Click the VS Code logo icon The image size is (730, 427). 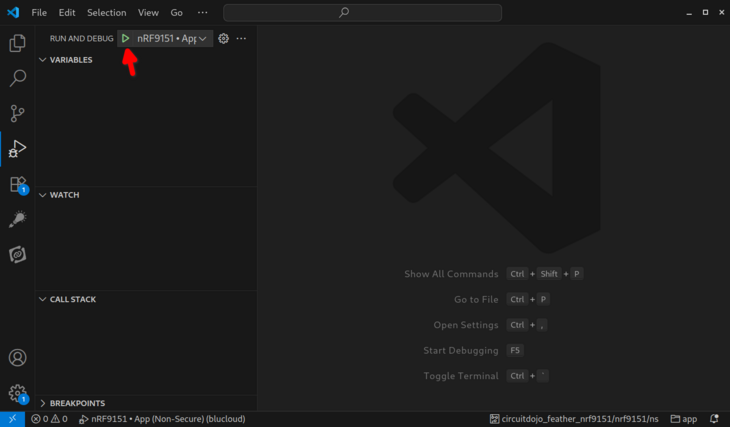point(13,13)
